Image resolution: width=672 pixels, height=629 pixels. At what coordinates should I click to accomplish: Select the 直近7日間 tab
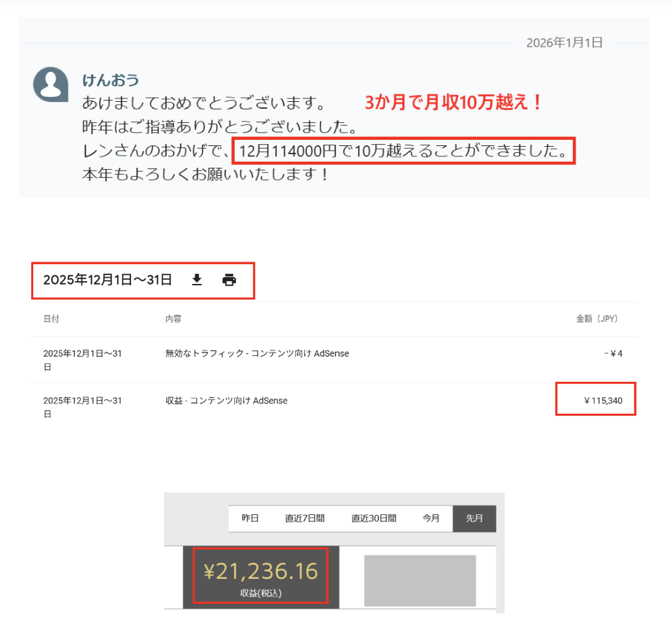click(x=305, y=518)
